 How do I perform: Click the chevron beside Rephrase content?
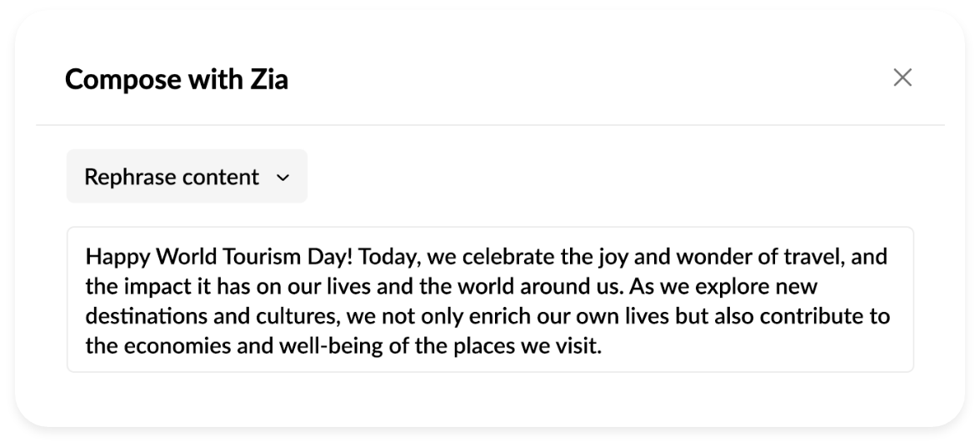click(x=282, y=178)
